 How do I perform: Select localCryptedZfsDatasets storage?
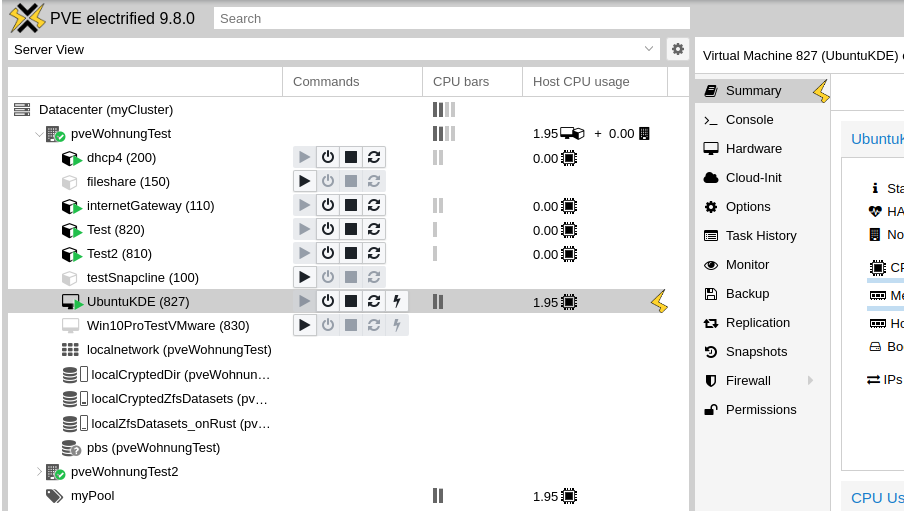179,399
